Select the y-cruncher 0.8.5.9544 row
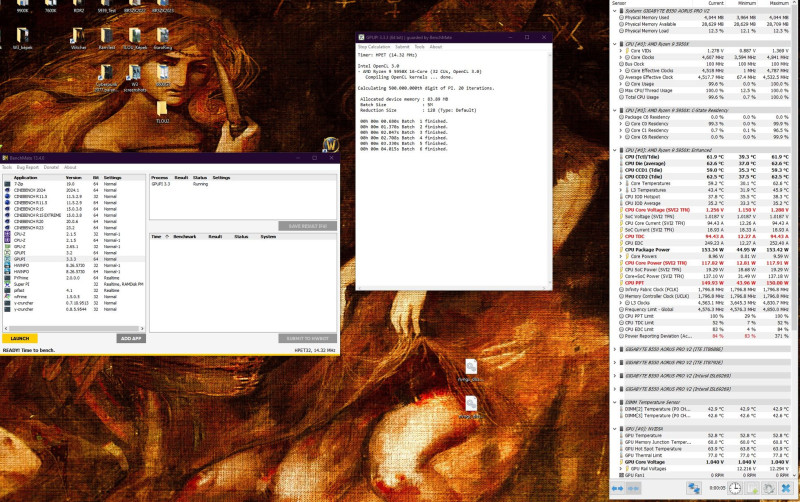The height and width of the screenshot is (502, 800). [x=74, y=309]
